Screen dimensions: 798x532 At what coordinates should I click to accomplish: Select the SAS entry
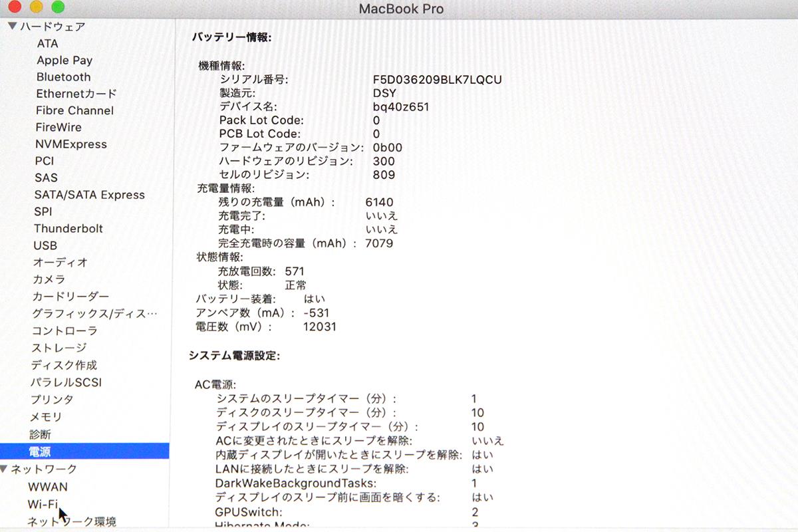click(46, 178)
